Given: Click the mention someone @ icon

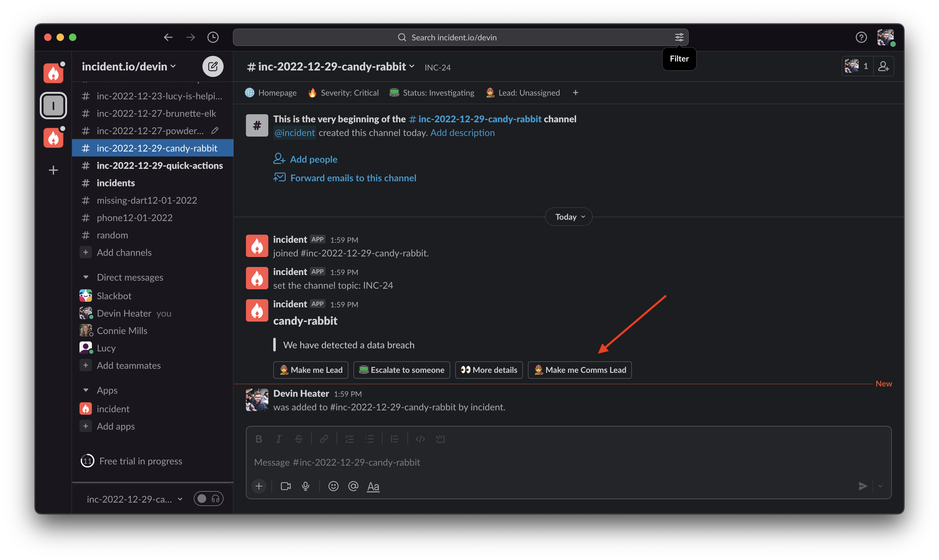Looking at the screenshot, I should (x=353, y=486).
